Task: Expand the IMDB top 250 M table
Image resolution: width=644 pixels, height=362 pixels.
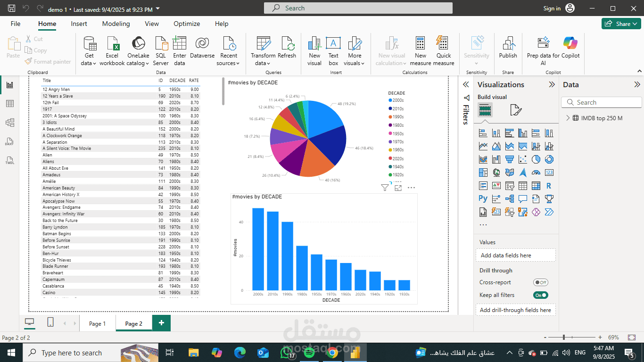Action: click(x=568, y=118)
